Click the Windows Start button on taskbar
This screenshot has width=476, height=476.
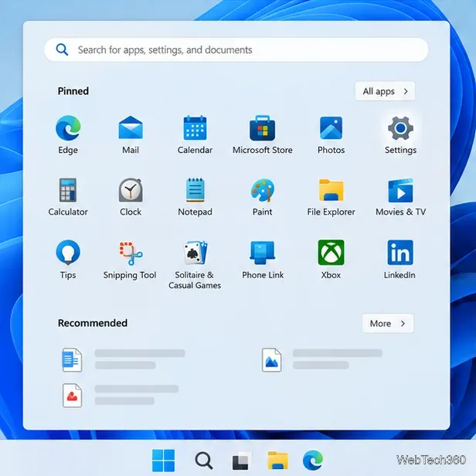click(x=163, y=461)
